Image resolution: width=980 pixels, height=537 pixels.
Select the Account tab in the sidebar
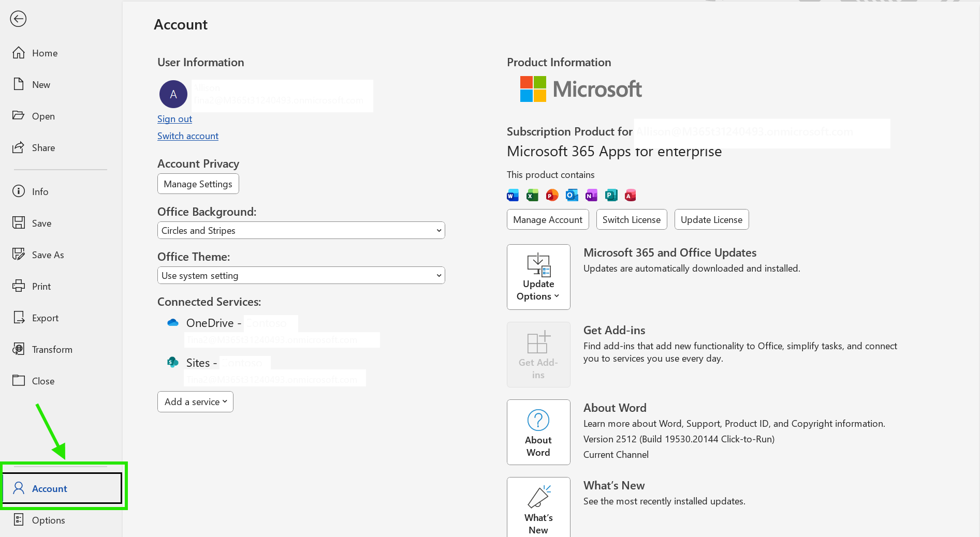pos(62,488)
